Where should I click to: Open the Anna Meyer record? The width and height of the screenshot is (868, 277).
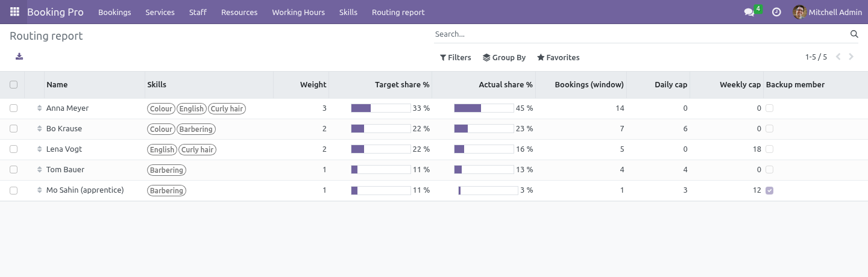tap(68, 108)
